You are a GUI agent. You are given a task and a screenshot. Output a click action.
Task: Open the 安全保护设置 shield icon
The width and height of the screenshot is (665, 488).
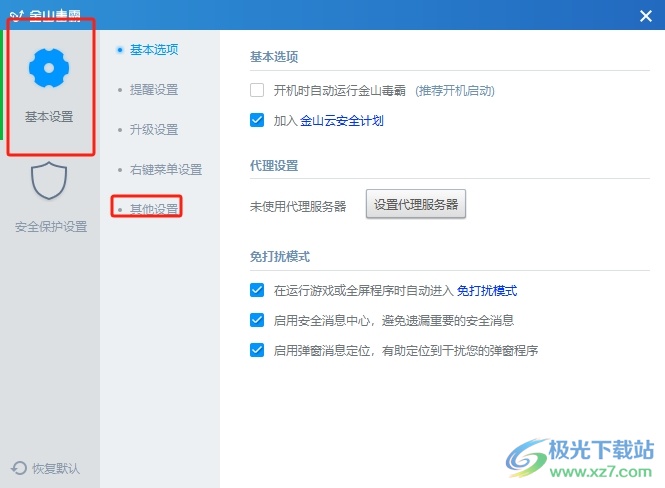click(49, 180)
